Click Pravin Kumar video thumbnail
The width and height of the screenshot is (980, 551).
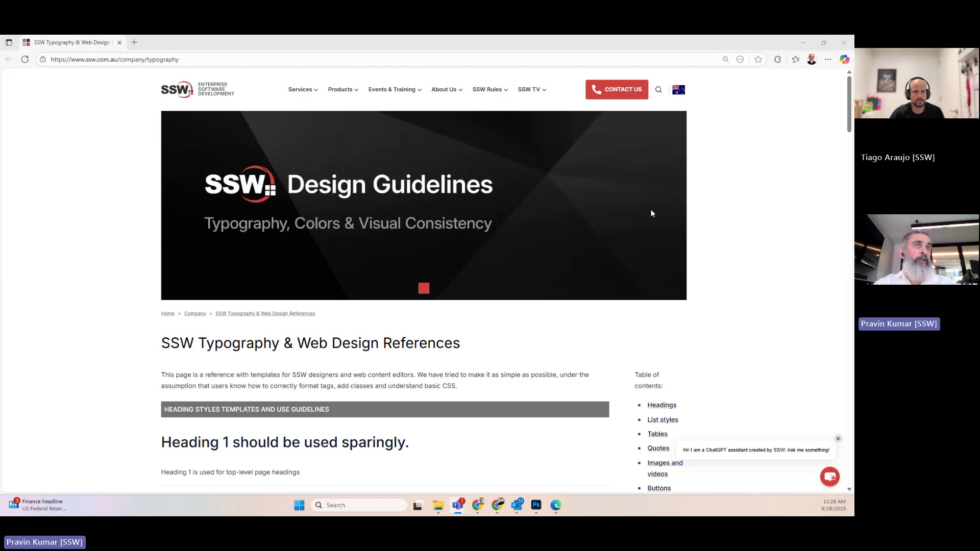coord(917,249)
